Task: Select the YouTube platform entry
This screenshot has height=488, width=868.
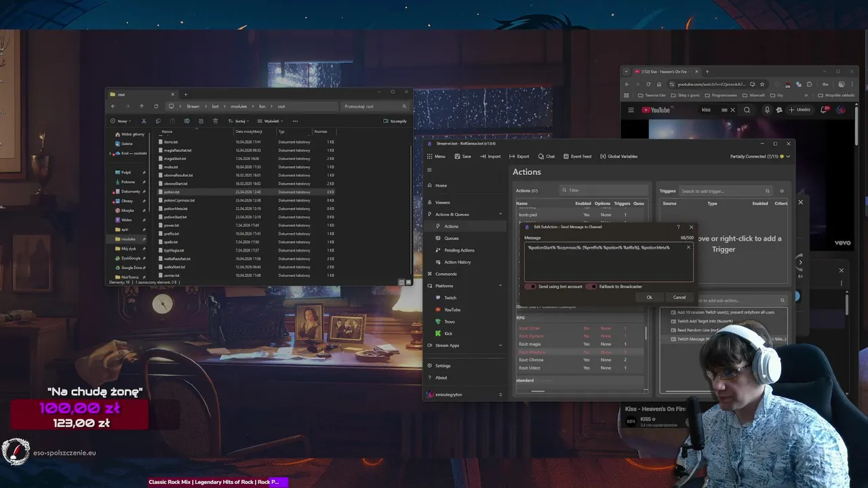Action: (x=452, y=310)
